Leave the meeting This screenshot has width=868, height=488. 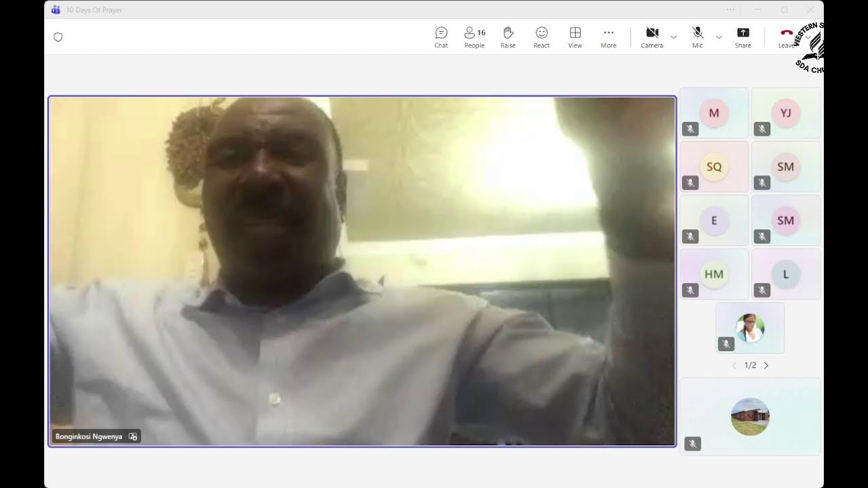pos(787,37)
